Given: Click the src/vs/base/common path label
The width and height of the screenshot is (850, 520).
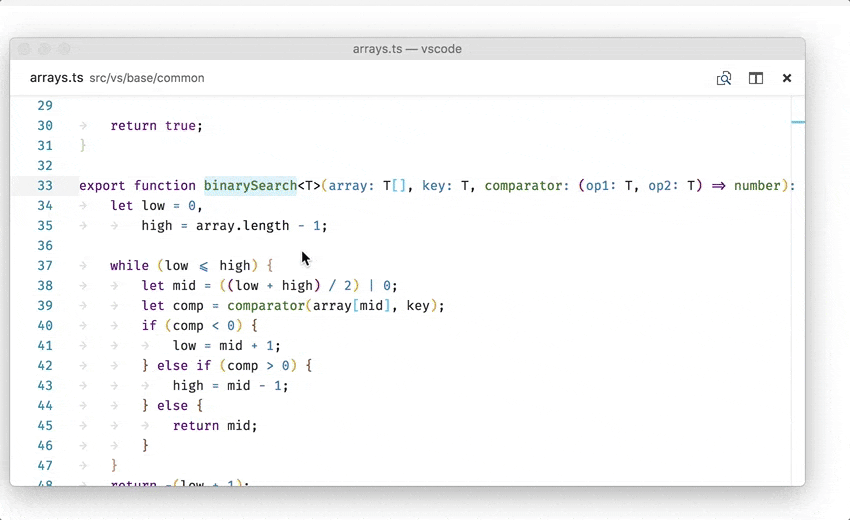Looking at the screenshot, I should 147,78.
